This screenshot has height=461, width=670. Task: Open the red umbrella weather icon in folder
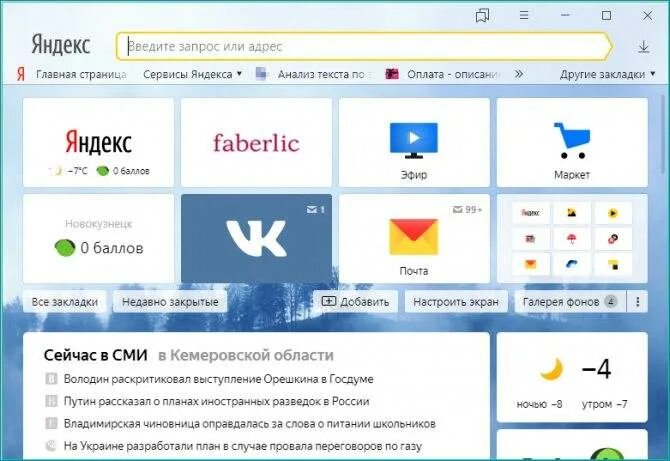pyautogui.click(x=571, y=238)
